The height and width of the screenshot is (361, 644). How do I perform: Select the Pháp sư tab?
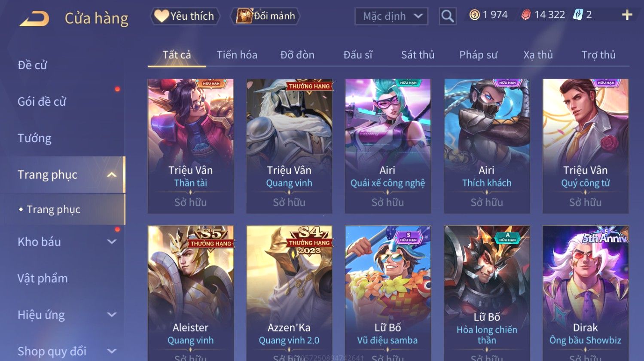click(x=478, y=55)
